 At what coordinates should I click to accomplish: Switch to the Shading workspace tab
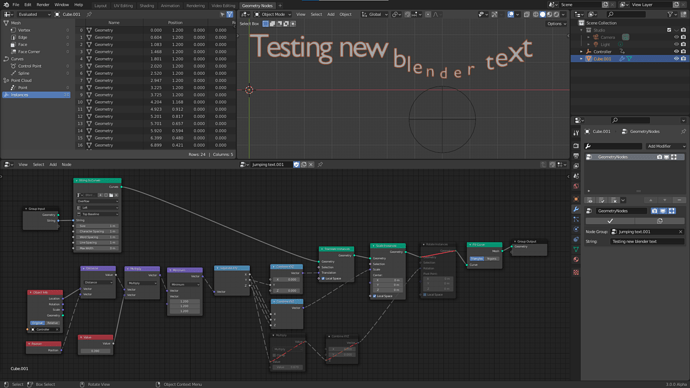(147, 6)
